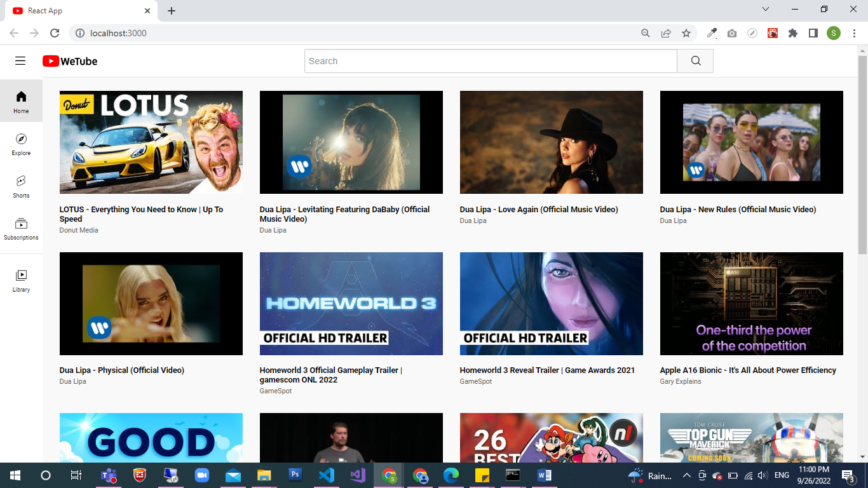The height and width of the screenshot is (488, 868).
Task: Expand hidden icons in the system tray
Action: 686,475
